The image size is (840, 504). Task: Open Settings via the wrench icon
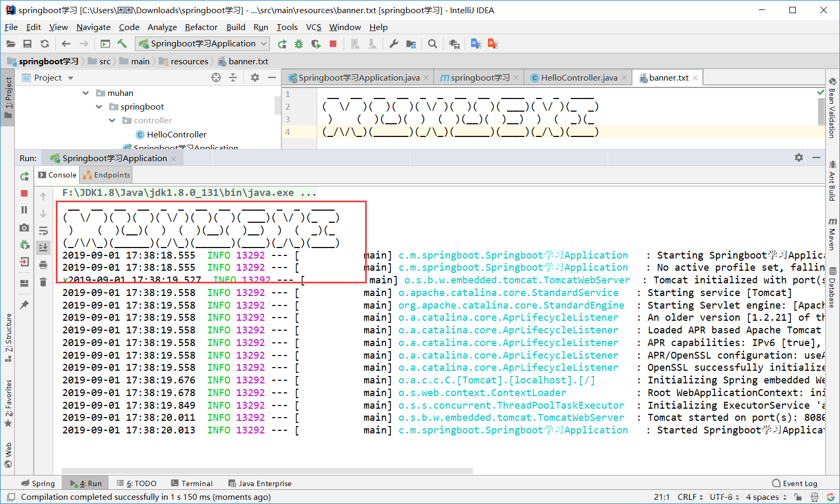[x=394, y=44]
